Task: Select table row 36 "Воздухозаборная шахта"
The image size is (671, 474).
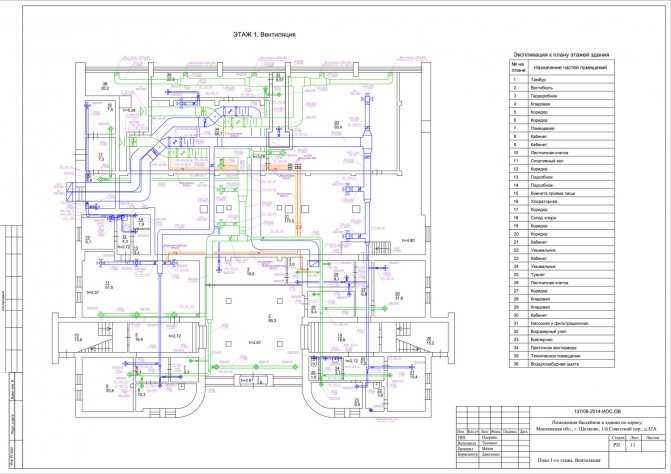Action: tap(561, 364)
